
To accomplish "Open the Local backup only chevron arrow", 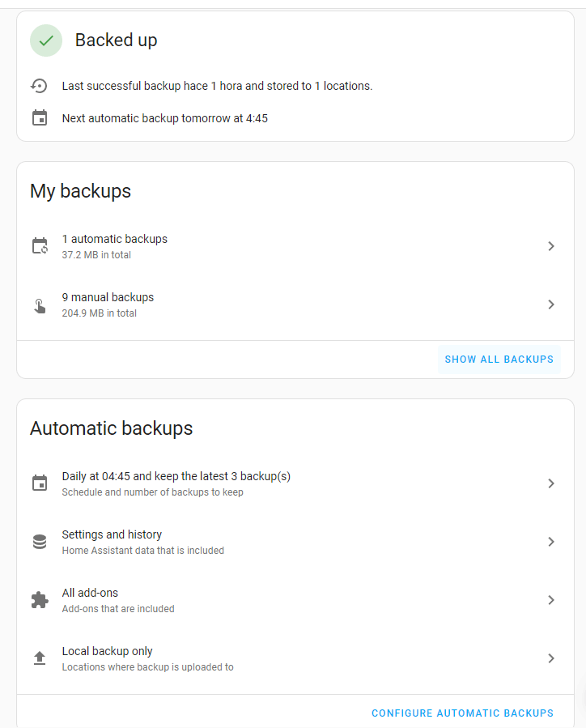I will pos(550,658).
